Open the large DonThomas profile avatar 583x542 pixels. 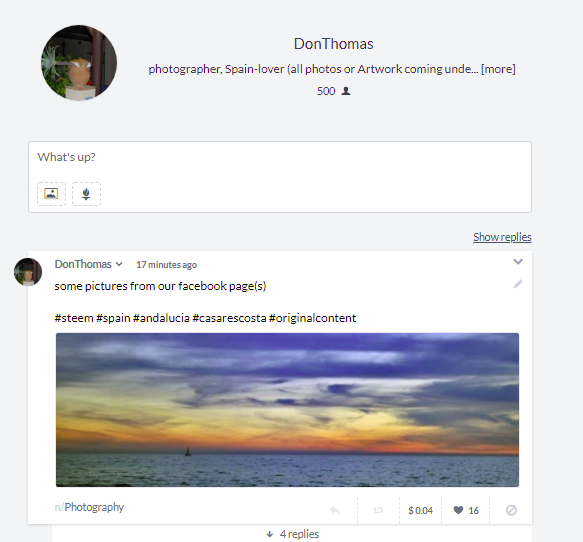pos(79,63)
